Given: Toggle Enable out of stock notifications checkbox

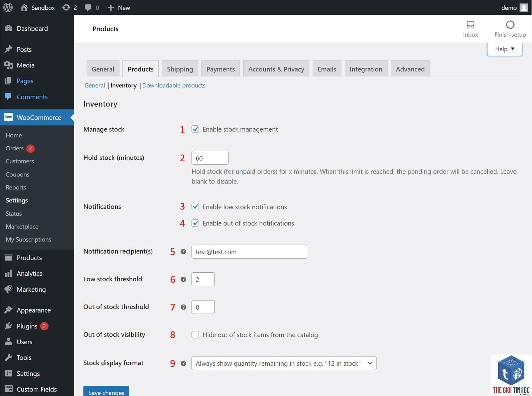Looking at the screenshot, I should point(196,223).
